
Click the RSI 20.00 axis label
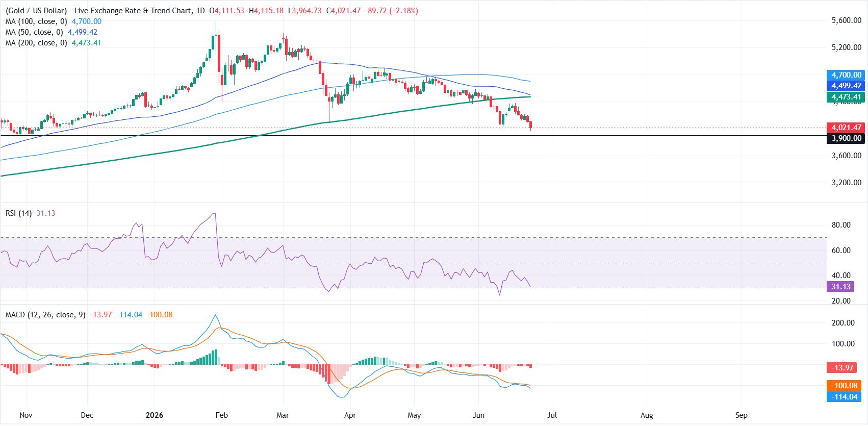click(x=841, y=301)
